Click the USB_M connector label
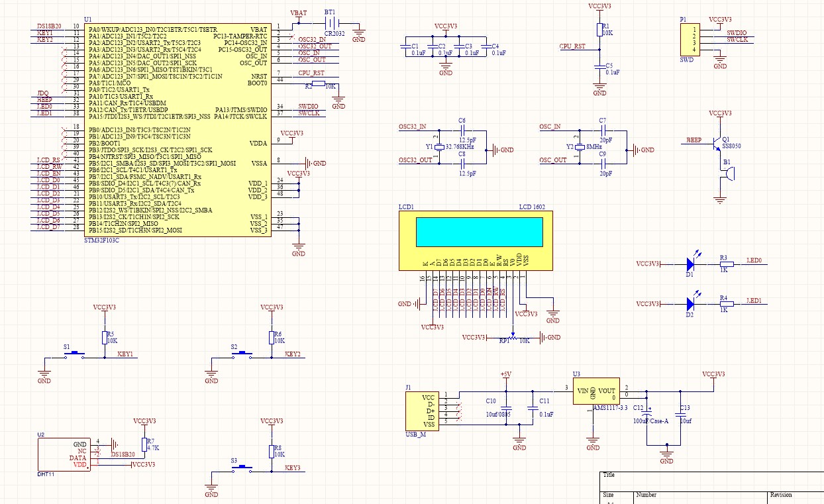The width and height of the screenshot is (824, 504). point(416,434)
